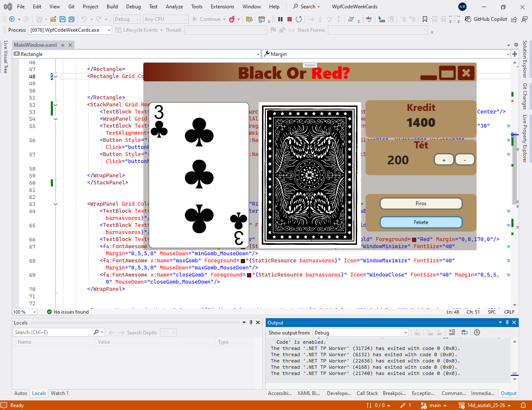Open the 100 % zoom level dropdown
The width and height of the screenshot is (532, 410).
click(x=34, y=312)
